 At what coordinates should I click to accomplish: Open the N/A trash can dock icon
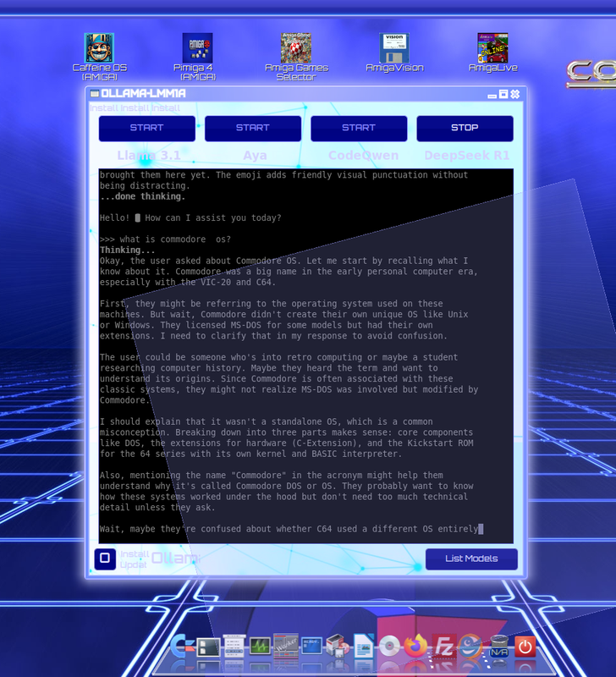(498, 647)
